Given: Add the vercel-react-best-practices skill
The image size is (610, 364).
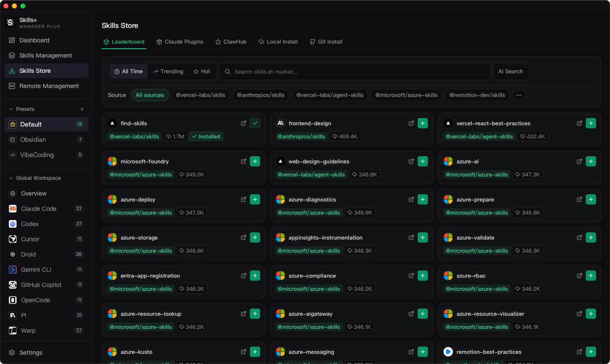Looking at the screenshot, I should pyautogui.click(x=591, y=123).
